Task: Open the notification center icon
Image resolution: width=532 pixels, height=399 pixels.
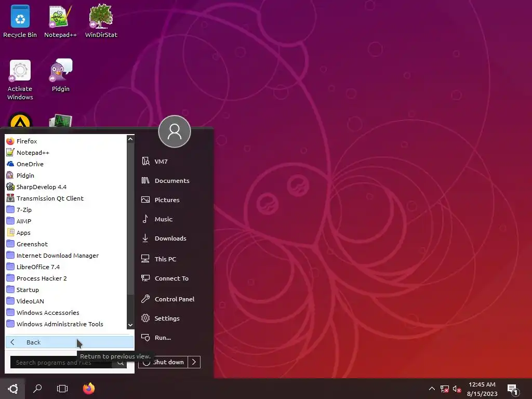Action: point(512,390)
